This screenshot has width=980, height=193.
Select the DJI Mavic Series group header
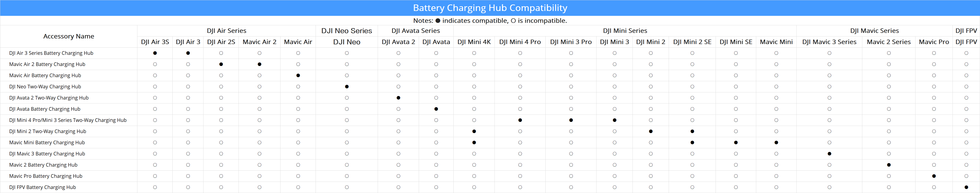[x=874, y=30]
